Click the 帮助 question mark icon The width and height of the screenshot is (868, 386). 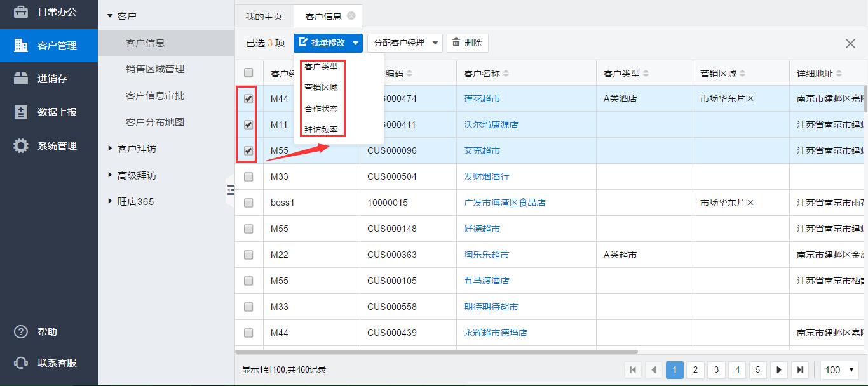point(20,332)
